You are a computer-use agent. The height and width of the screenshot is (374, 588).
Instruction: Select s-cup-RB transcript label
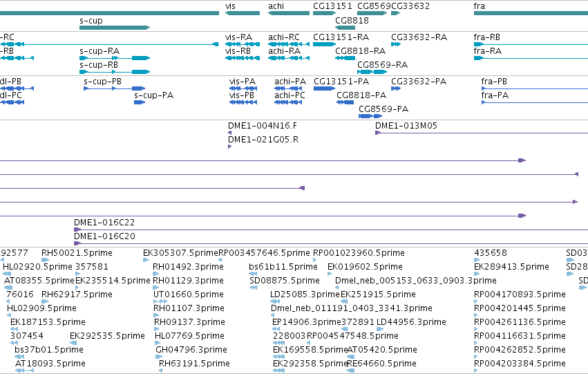(x=99, y=65)
